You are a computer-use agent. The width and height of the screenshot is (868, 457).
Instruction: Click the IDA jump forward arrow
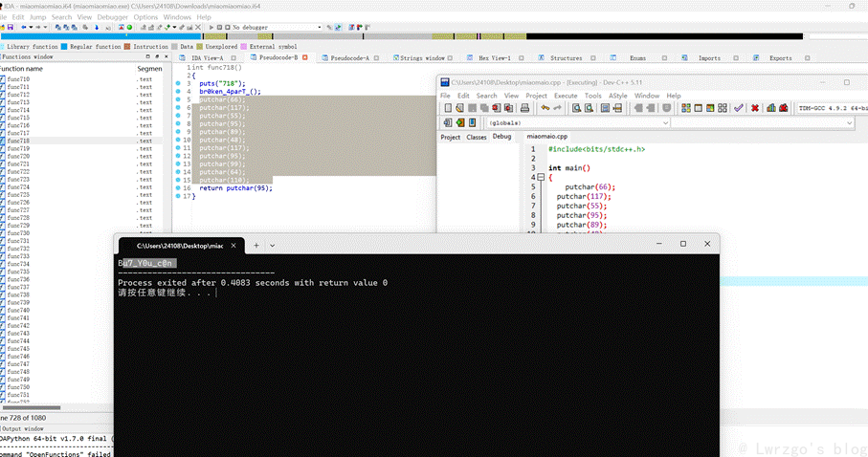click(37, 27)
